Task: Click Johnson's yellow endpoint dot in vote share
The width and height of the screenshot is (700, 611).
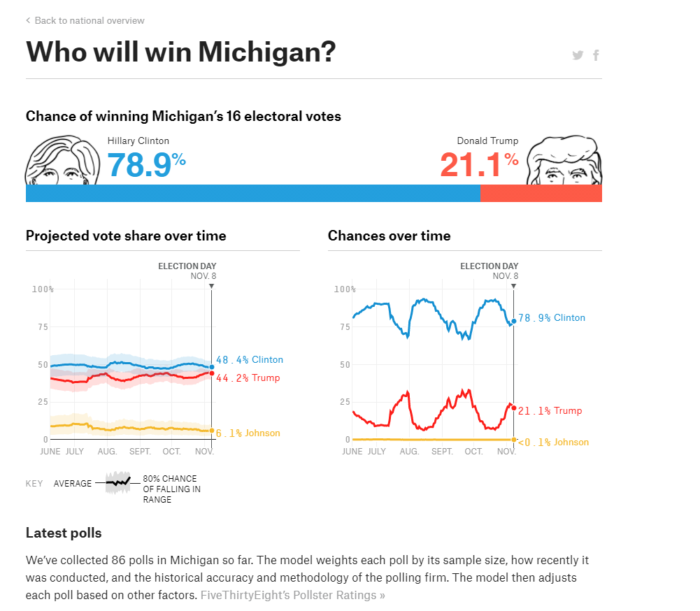Action: [212, 431]
